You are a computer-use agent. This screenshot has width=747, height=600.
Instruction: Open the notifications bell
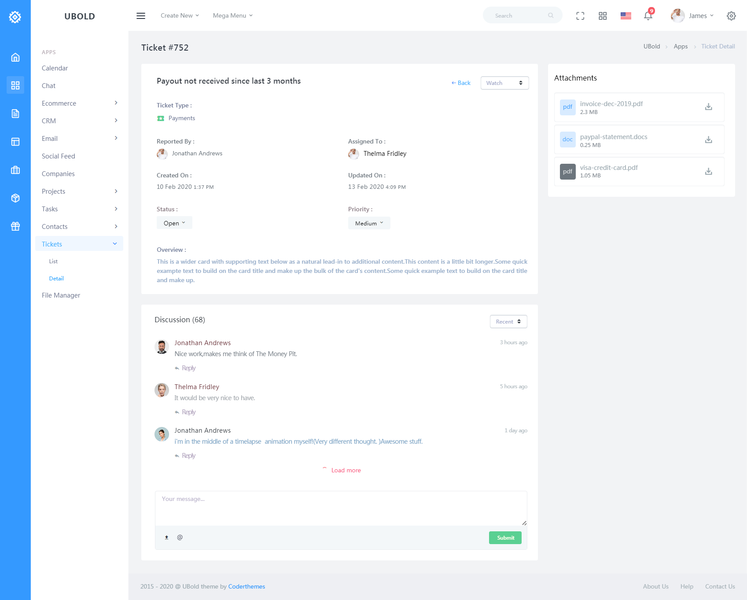(x=648, y=16)
